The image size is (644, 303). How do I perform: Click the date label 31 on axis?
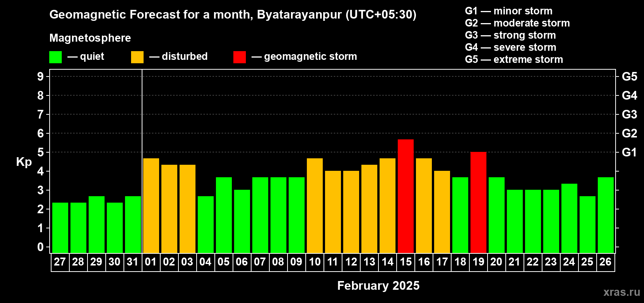[133, 262]
